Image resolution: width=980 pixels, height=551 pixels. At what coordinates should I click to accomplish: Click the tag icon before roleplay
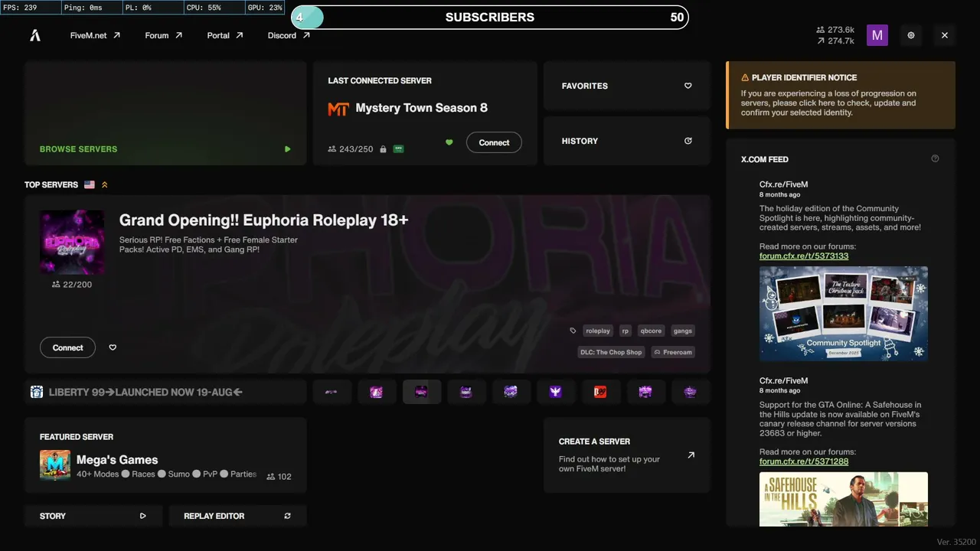(573, 331)
